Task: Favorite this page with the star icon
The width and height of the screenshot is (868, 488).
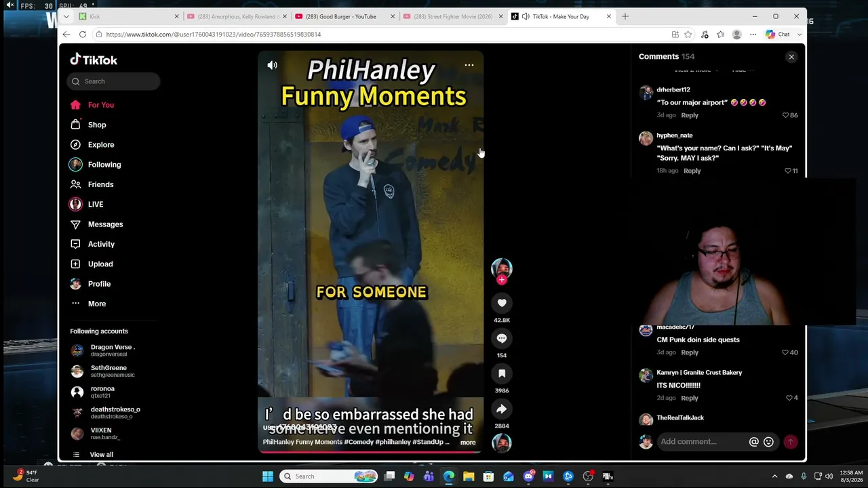Action: [688, 35]
